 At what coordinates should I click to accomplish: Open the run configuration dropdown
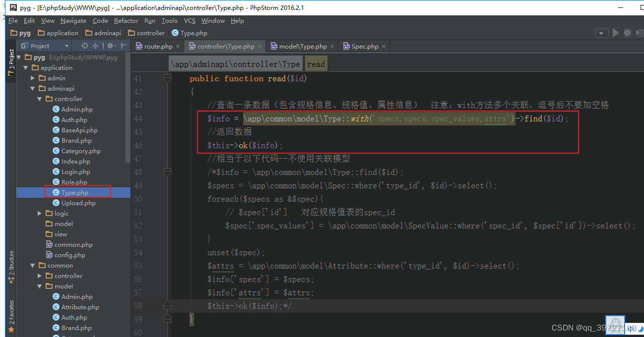pyautogui.click(x=601, y=33)
